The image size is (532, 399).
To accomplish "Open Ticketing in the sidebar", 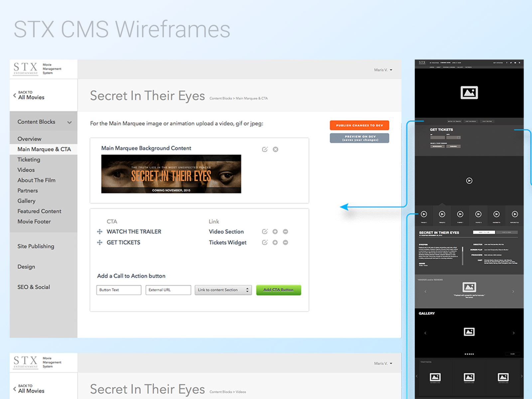I will coord(29,160).
